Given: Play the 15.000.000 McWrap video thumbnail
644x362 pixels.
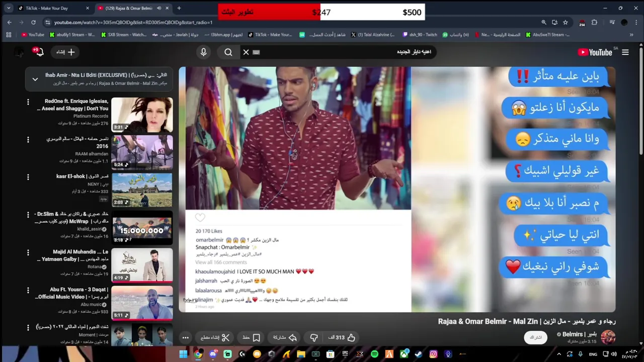Looking at the screenshot, I should click(142, 228).
